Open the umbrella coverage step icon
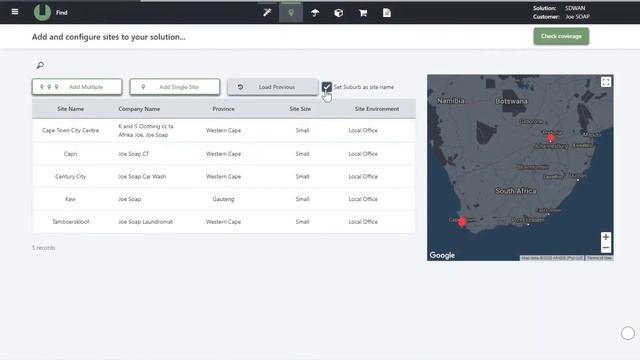Screen dimensions: 640x360 315,13
